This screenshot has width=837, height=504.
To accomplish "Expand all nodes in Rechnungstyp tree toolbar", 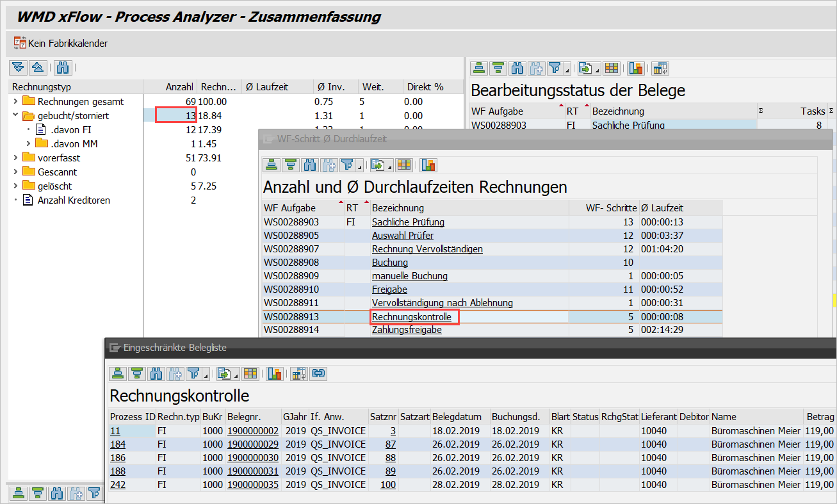I will (x=18, y=67).
